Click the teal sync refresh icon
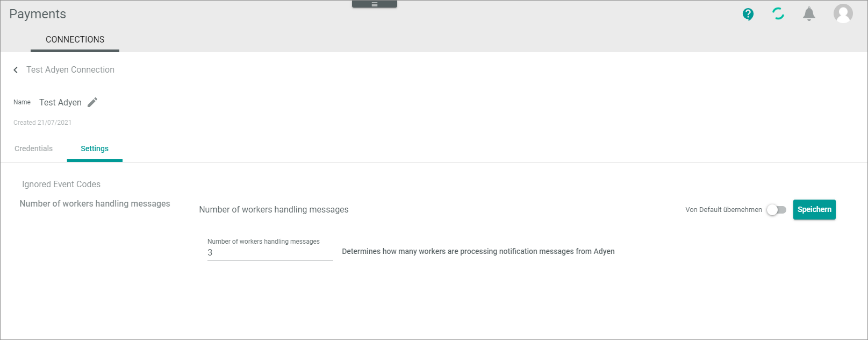This screenshot has width=868, height=340. point(778,14)
